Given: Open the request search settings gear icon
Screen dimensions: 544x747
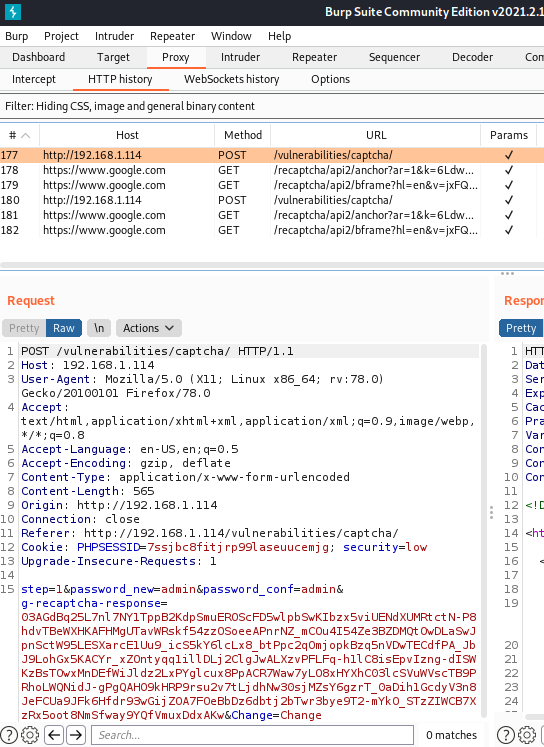Looking at the screenshot, I should tap(30, 735).
